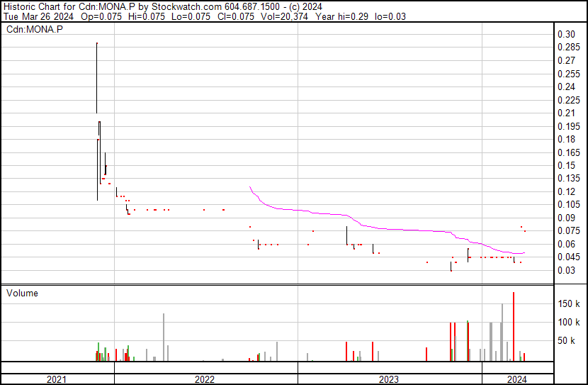Click the 'Cdn:MONA.P' chart label
Screen dimensions: 588x385
point(35,29)
